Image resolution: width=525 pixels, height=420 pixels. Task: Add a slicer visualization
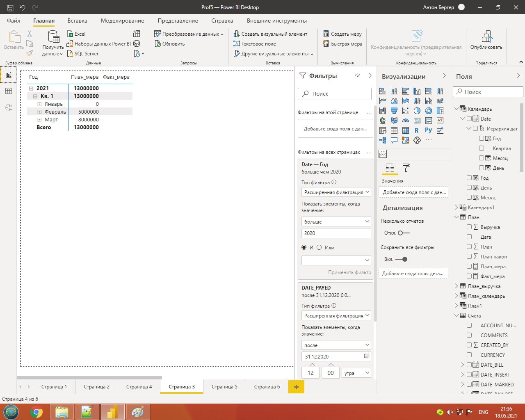pos(383,130)
